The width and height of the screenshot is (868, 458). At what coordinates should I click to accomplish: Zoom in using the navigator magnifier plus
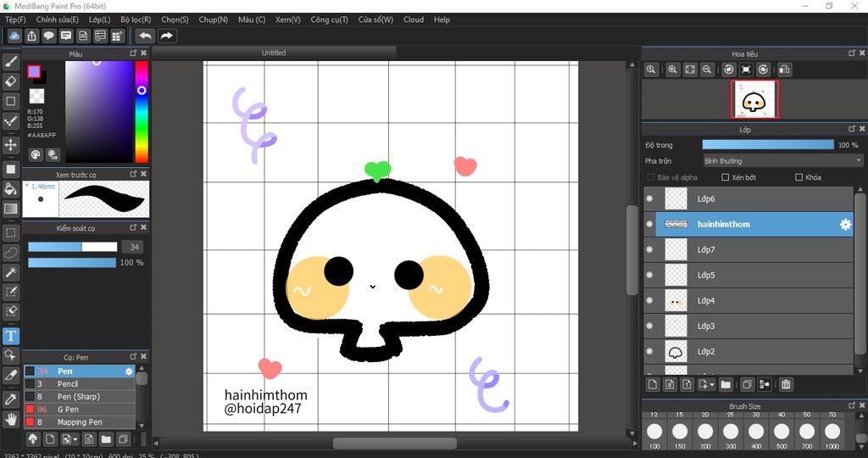click(x=672, y=70)
